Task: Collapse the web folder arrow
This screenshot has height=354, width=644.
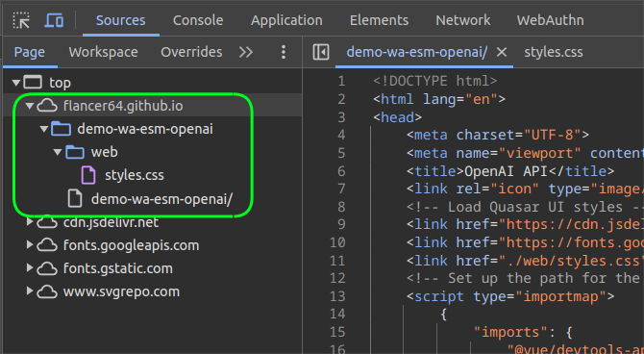Action: [x=58, y=152]
